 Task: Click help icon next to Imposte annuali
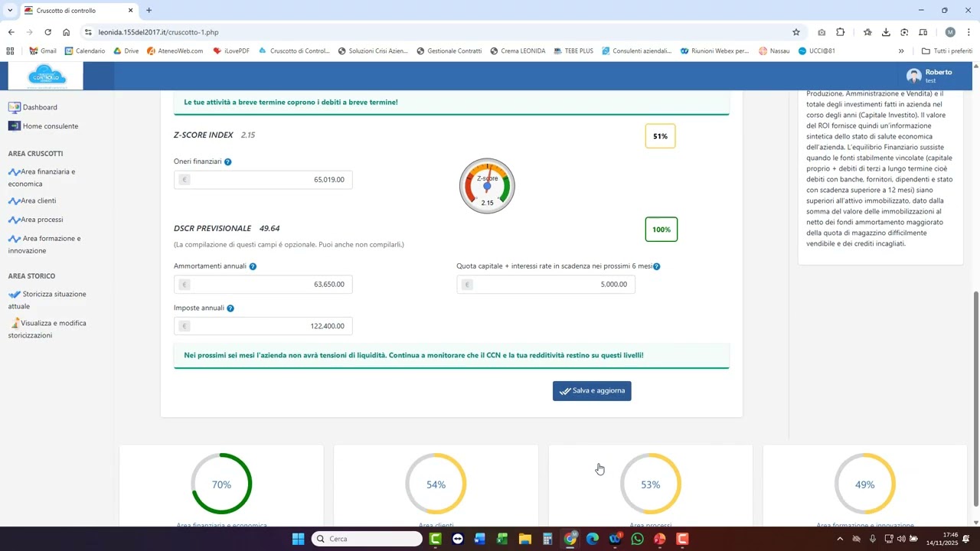(x=230, y=308)
